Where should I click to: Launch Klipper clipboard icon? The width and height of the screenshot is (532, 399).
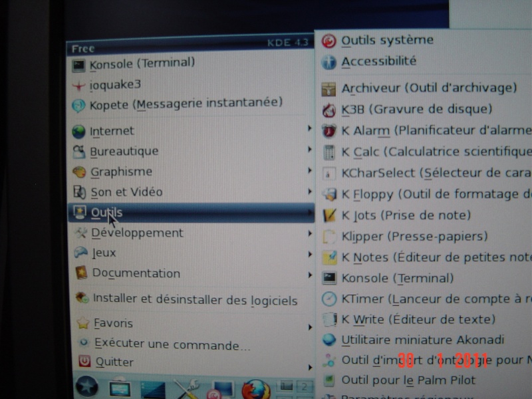pos(329,237)
